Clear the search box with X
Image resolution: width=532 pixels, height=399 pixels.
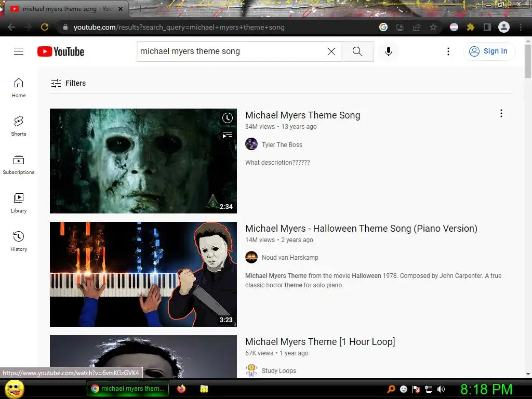pyautogui.click(x=331, y=51)
